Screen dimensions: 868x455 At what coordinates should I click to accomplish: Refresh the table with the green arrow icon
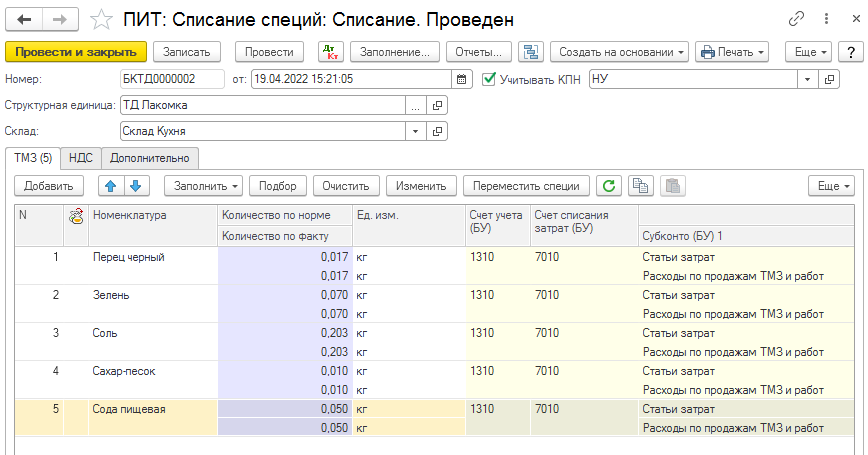608,185
